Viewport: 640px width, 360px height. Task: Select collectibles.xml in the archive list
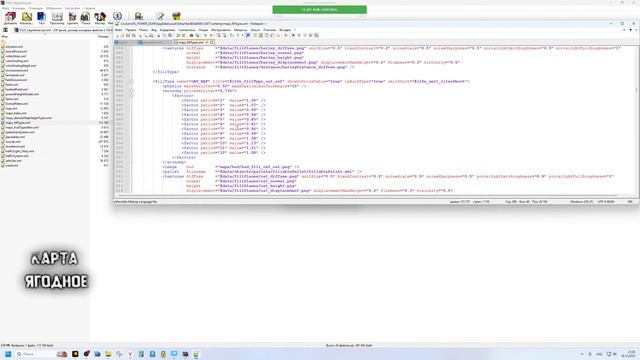16,56
